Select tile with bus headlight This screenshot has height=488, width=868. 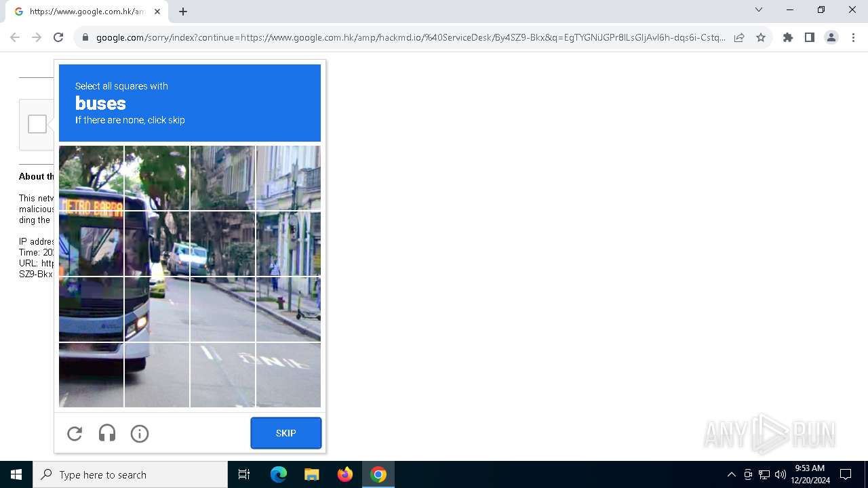157,309
